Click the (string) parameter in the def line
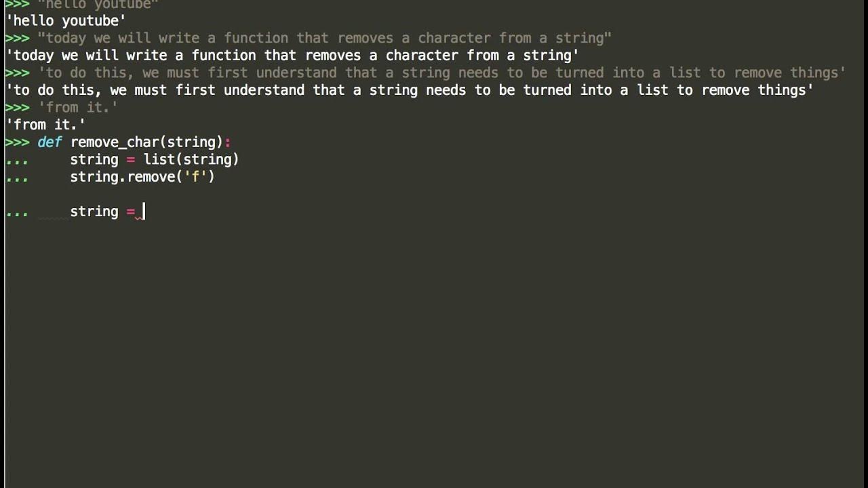This screenshot has width=868, height=488. pos(191,142)
